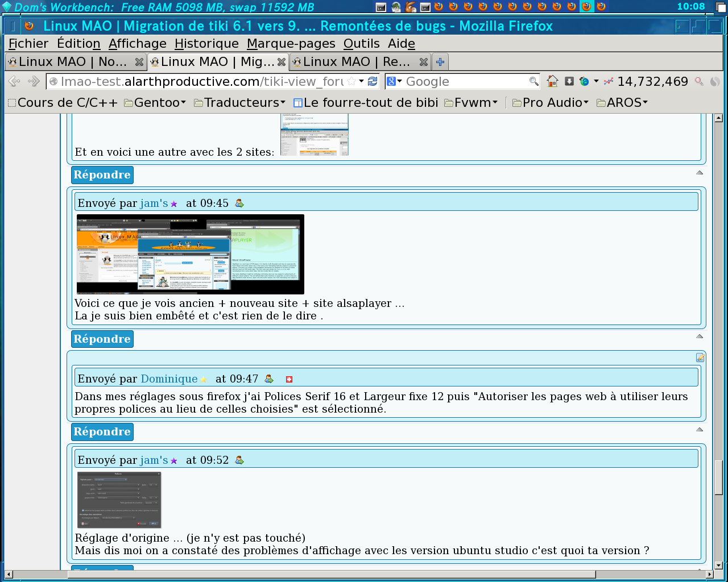Open the downloads arrow icon

[x=569, y=81]
